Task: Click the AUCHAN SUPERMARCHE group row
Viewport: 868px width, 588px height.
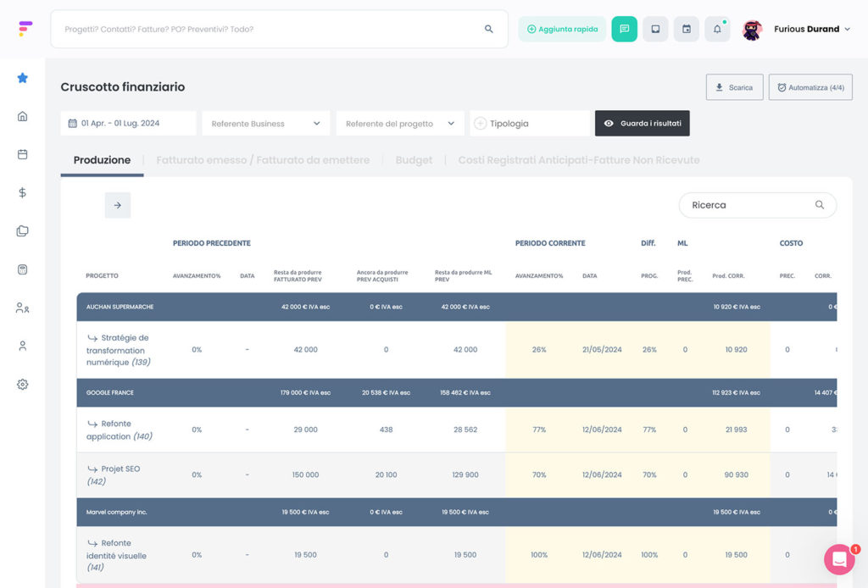Action: click(457, 307)
